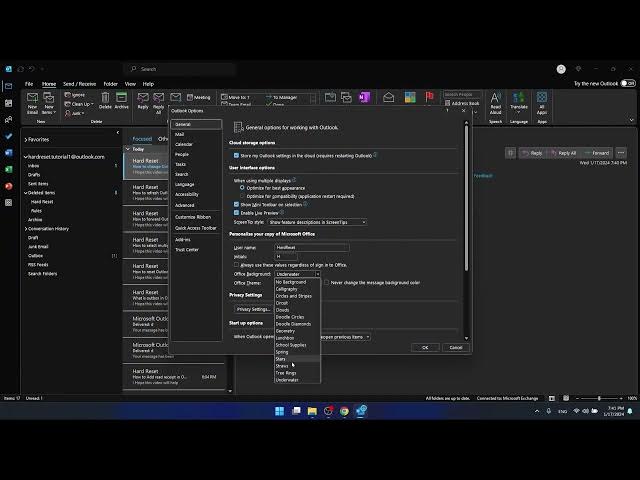640x480 pixels.
Task: Click the Categorize colored squares icon
Action: click(410, 97)
